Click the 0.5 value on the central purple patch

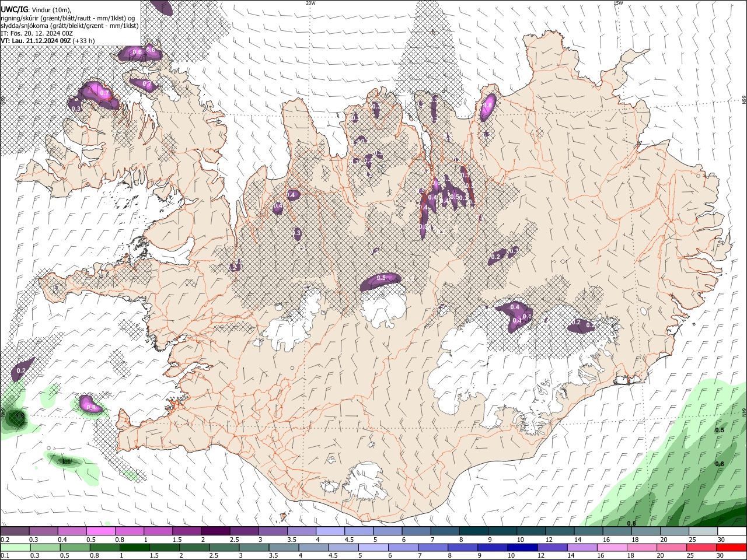(x=381, y=278)
